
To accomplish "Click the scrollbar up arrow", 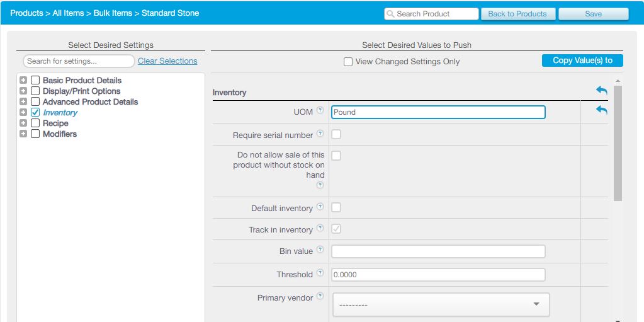I will [618, 81].
